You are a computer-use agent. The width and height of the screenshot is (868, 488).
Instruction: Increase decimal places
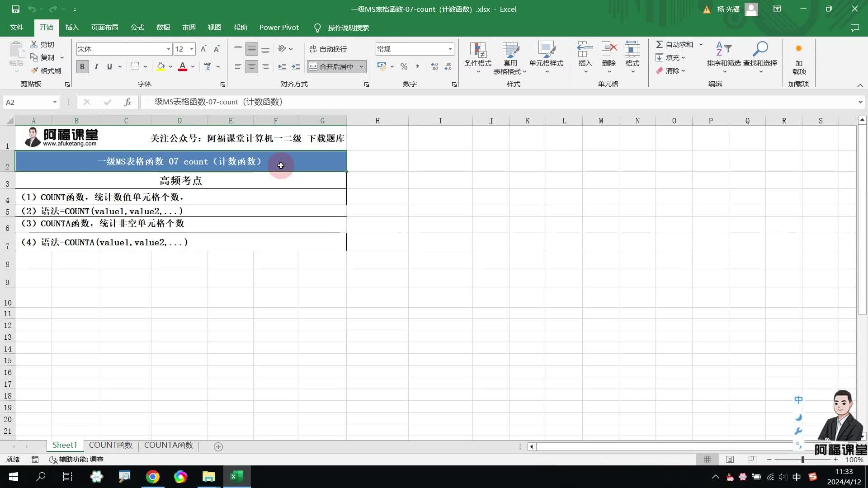[434, 66]
